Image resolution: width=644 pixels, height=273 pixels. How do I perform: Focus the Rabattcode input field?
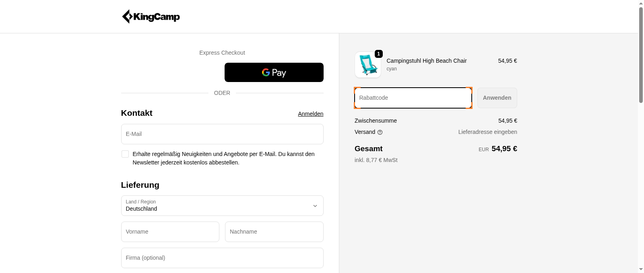pyautogui.click(x=413, y=98)
